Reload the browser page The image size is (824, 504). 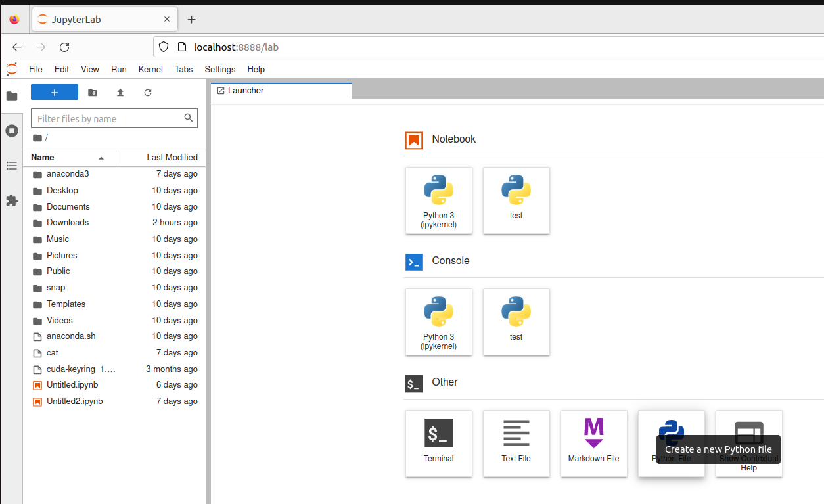(x=64, y=47)
